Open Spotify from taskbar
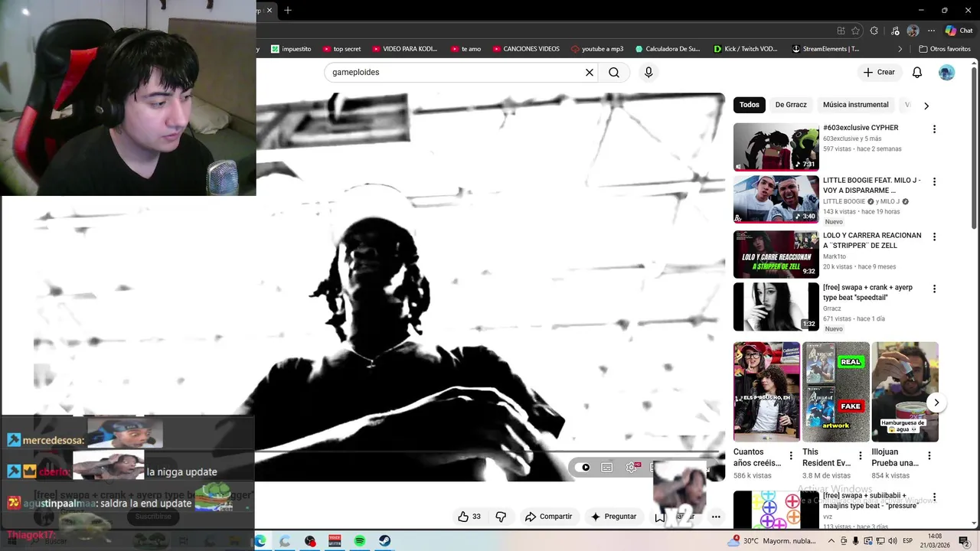 (360, 541)
